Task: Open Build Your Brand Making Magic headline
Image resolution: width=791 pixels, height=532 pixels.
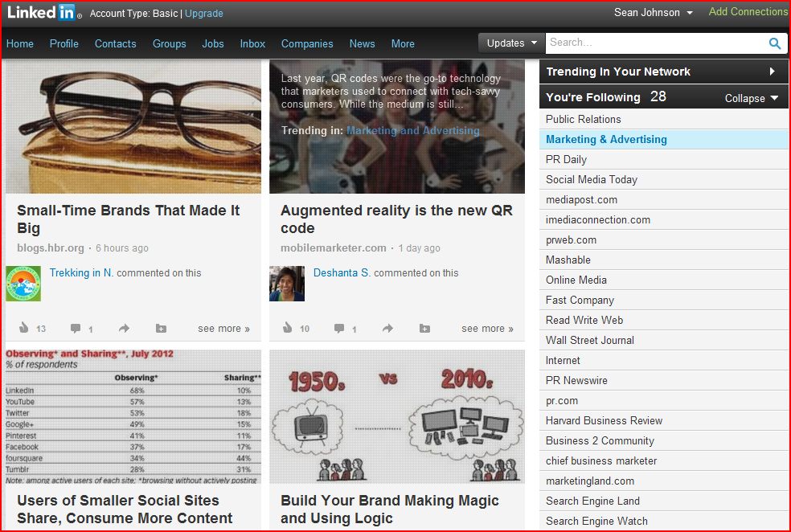Action: 390,509
